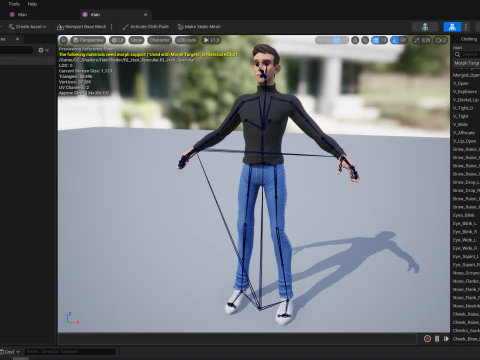Click Reimport Base Mesh
Viewport: 480px width, 360px height.
pos(82,27)
